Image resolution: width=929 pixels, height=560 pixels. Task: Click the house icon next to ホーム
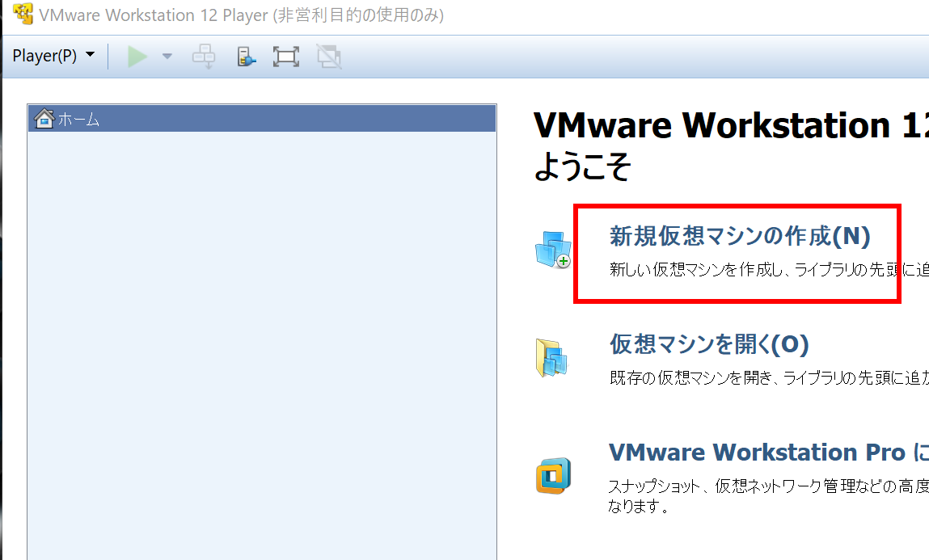(44, 119)
